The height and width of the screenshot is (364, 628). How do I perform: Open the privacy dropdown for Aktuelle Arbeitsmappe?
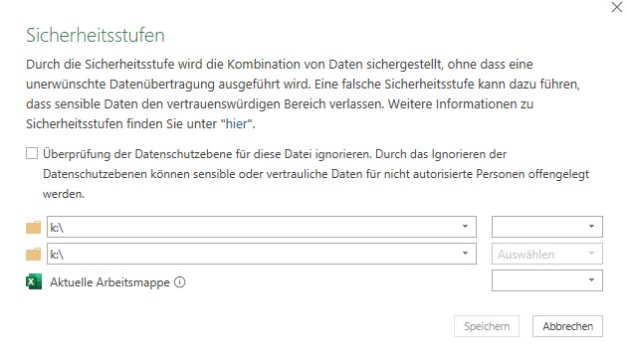pyautogui.click(x=547, y=280)
